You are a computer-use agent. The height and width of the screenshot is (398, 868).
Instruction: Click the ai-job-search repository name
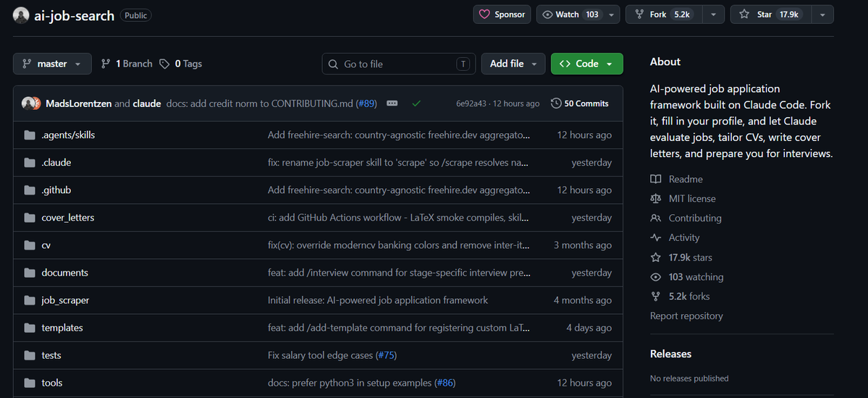pos(75,15)
